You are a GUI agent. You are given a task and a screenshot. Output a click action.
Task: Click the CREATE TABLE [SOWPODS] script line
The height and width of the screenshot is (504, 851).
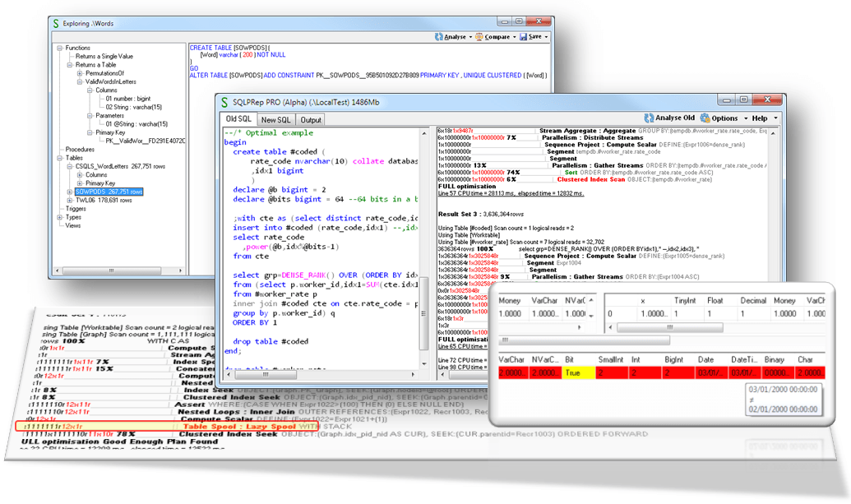click(229, 48)
